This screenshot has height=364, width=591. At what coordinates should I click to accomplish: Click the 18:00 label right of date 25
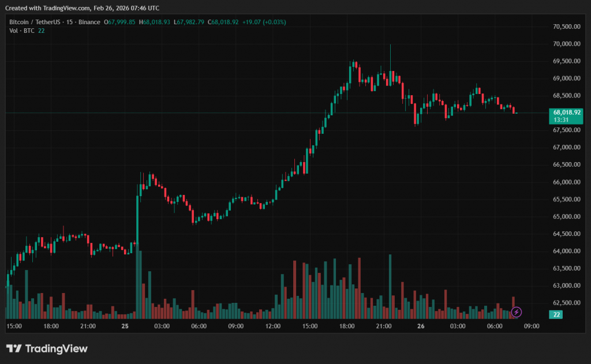coord(347,326)
